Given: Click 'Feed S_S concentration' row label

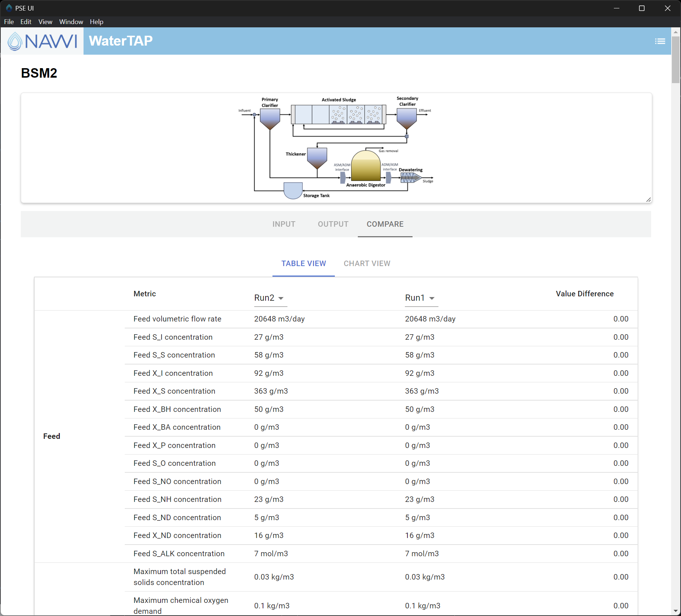Looking at the screenshot, I should (x=174, y=355).
